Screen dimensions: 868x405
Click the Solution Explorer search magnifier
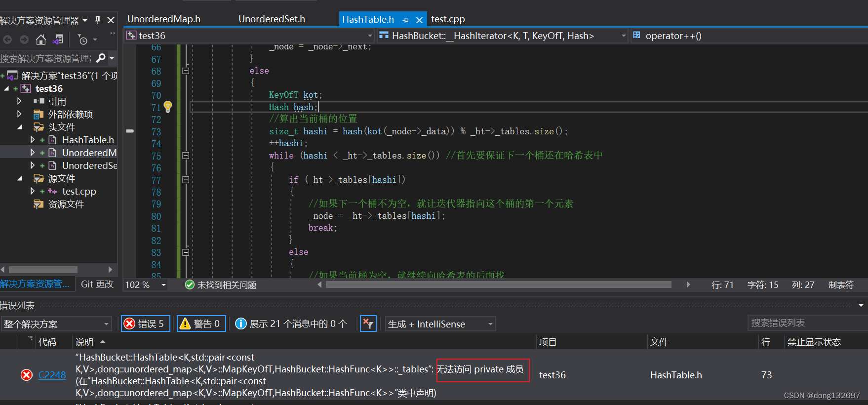pos(101,58)
